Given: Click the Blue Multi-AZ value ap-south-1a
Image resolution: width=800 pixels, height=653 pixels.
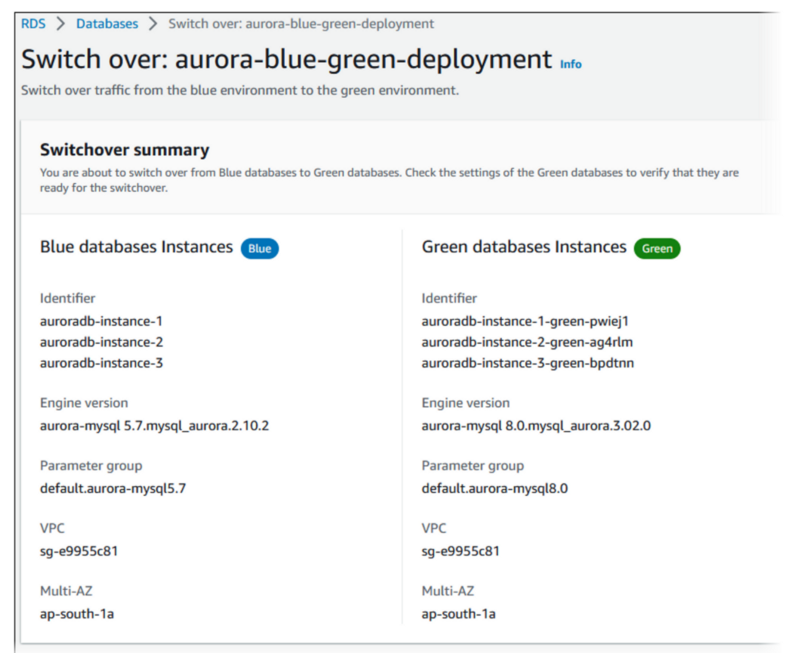Looking at the screenshot, I should pyautogui.click(x=77, y=614).
